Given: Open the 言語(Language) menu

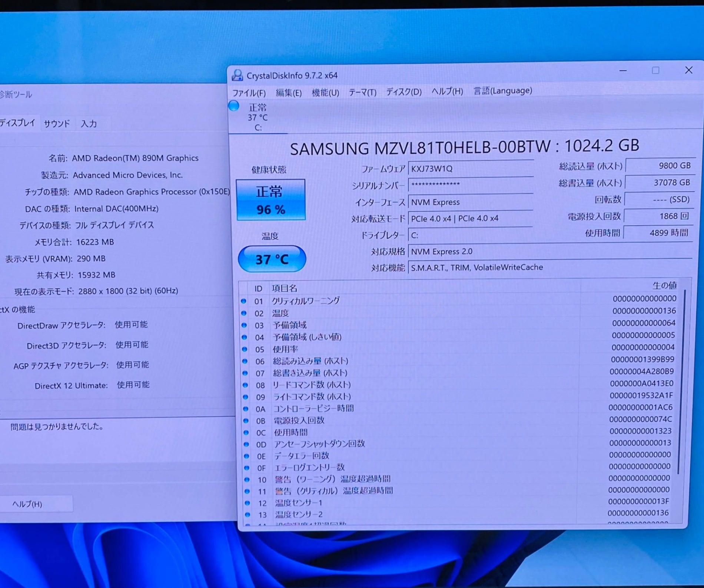Looking at the screenshot, I should [502, 91].
